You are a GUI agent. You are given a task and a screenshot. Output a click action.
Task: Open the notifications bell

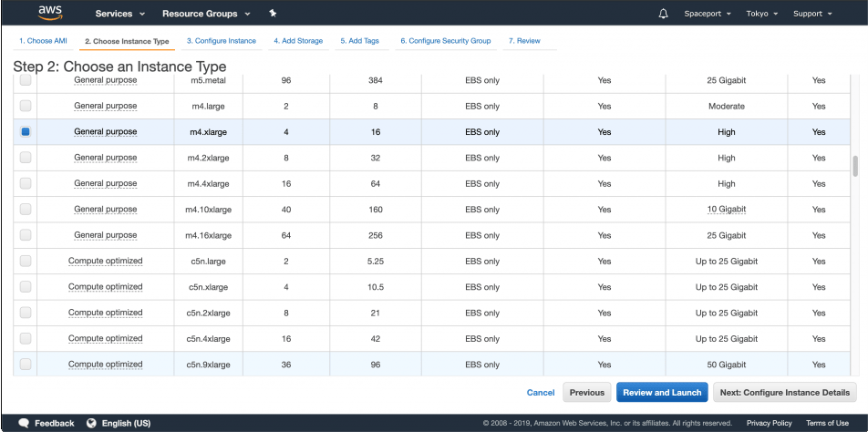click(663, 14)
